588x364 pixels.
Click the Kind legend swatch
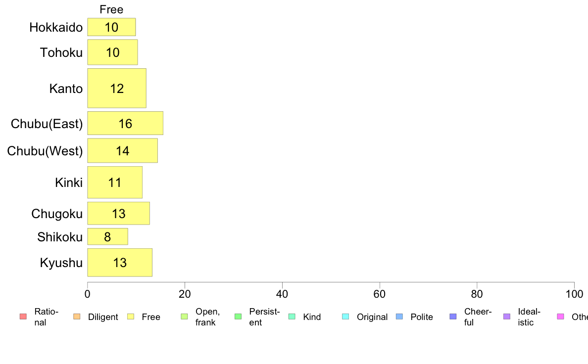coord(292,317)
